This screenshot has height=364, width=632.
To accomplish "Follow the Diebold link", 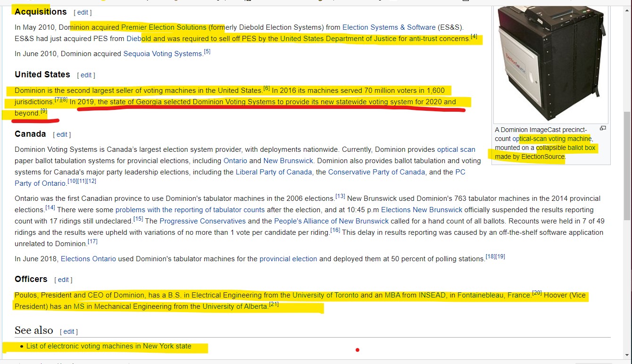I will tap(139, 39).
